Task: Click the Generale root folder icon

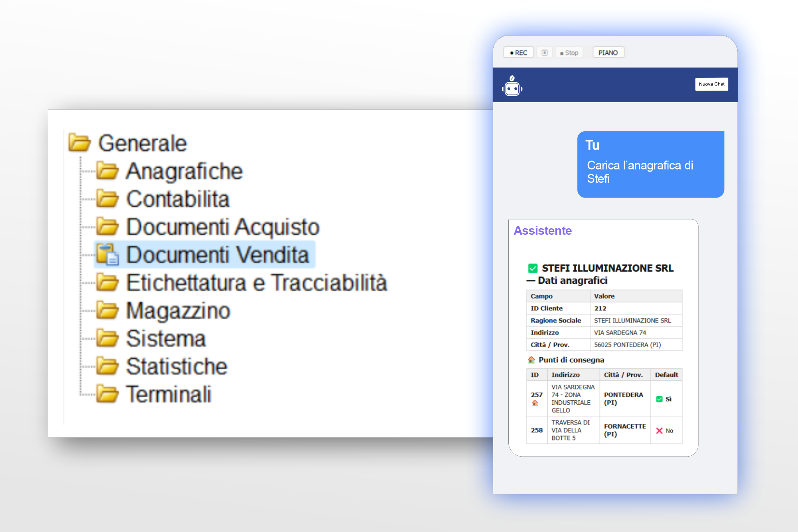Action: [79, 143]
